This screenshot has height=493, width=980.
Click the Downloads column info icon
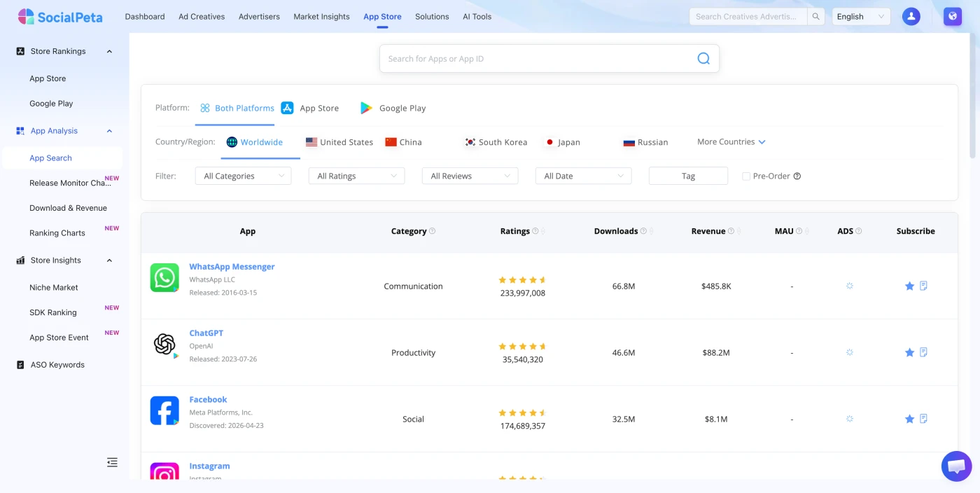[x=643, y=231]
